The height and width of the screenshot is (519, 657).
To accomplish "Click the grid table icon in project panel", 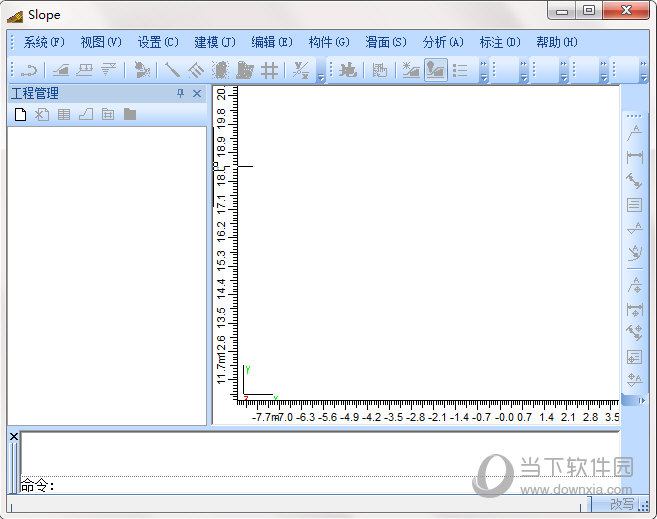I will click(108, 114).
